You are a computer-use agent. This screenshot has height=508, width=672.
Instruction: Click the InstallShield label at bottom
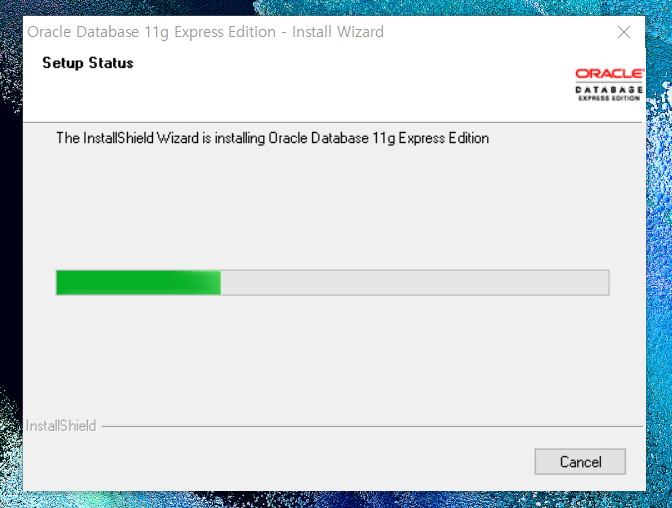click(x=61, y=426)
